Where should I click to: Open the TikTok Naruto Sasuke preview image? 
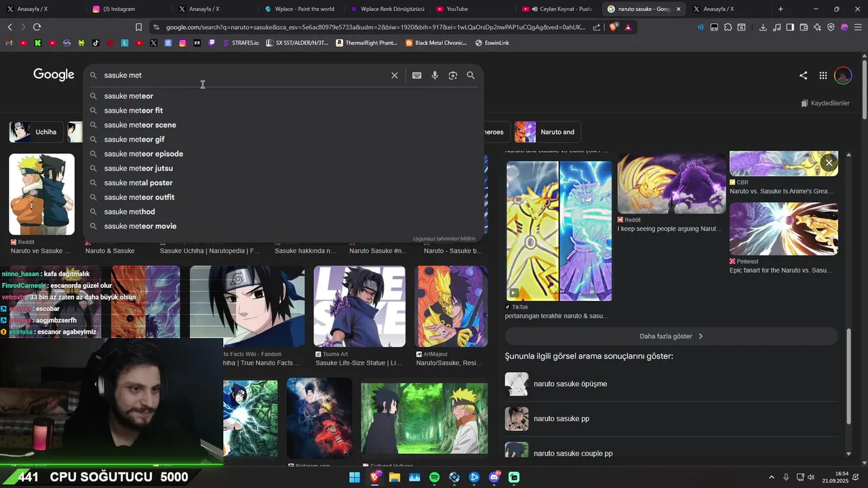[559, 231]
